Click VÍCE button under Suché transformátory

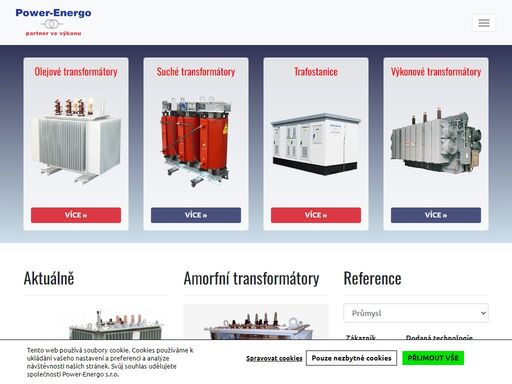pos(196,215)
